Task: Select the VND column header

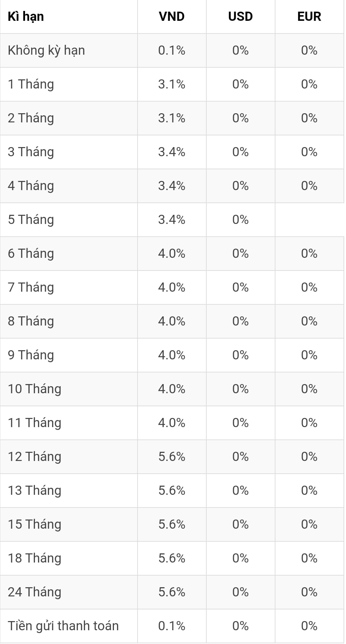Action: tap(172, 17)
